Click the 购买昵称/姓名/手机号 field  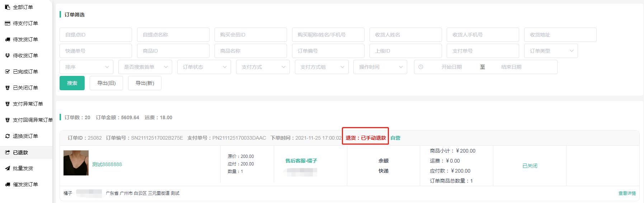[x=328, y=35]
